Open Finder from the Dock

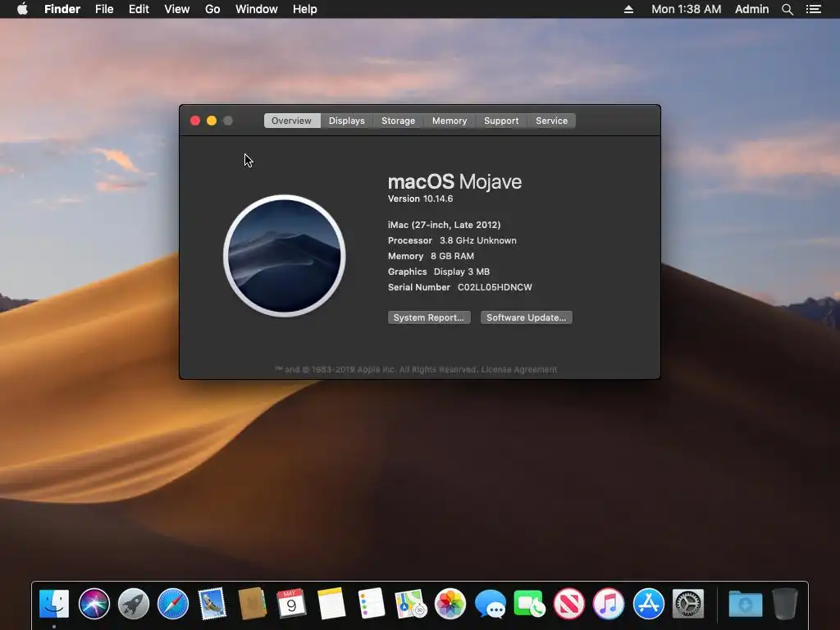click(x=54, y=604)
